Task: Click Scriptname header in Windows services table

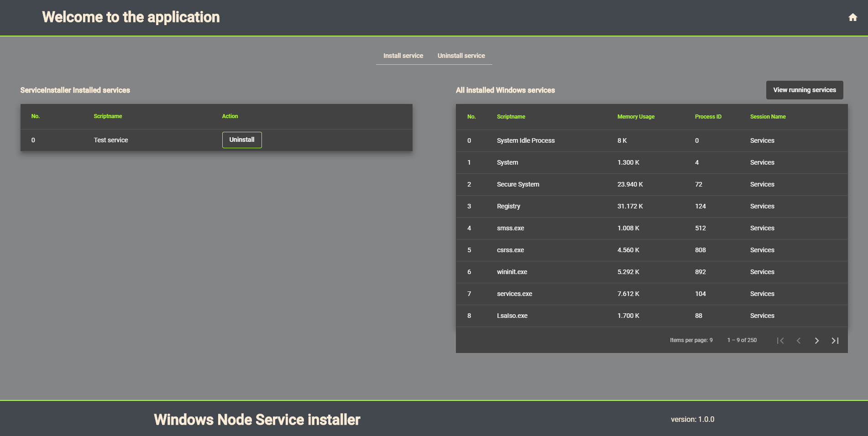Action: coord(511,117)
